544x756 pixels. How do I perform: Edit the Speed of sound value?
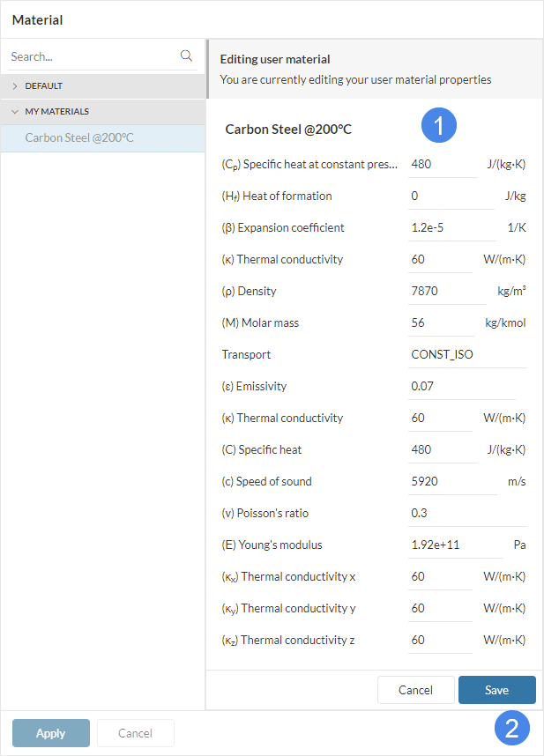452,481
